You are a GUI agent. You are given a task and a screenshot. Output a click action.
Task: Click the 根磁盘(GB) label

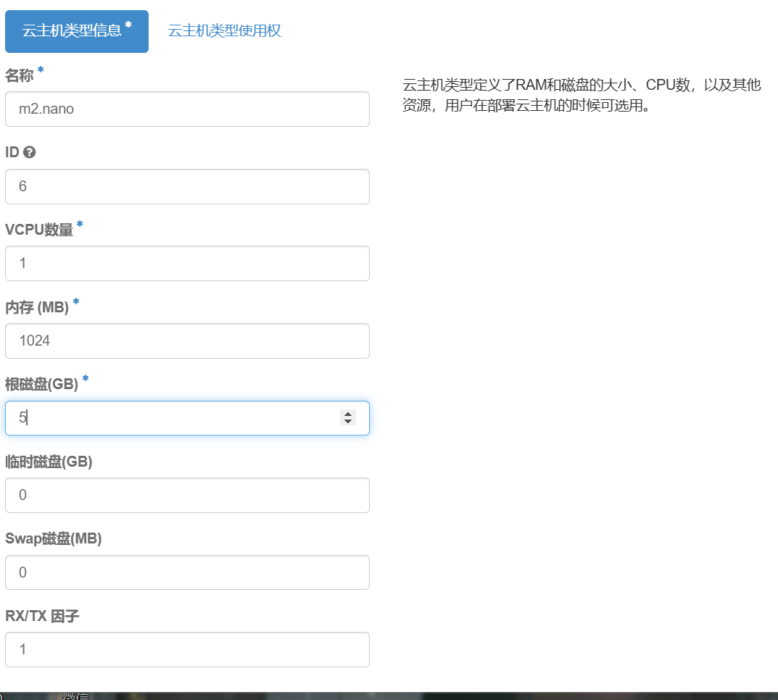tap(41, 384)
